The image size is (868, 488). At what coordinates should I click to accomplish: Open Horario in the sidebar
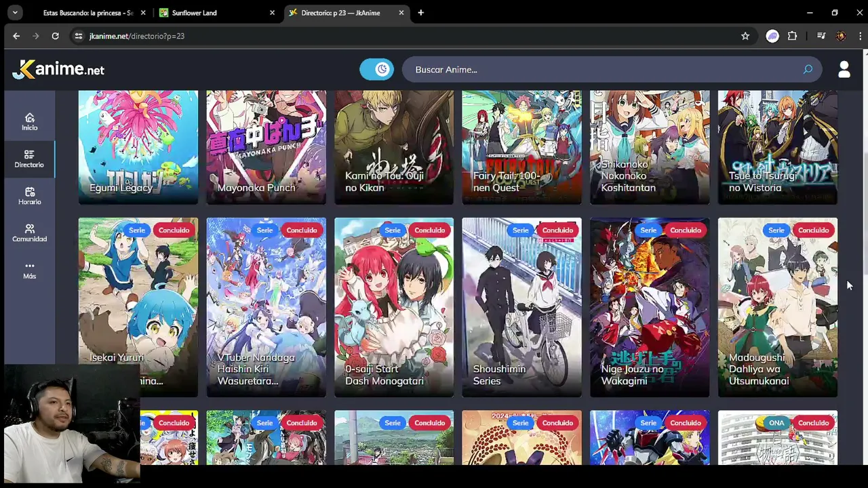(29, 196)
